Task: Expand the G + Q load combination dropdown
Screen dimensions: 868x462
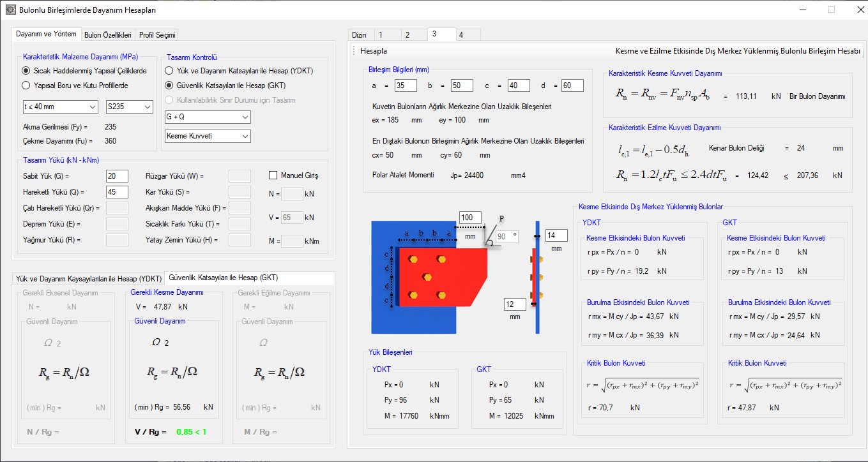Action: pyautogui.click(x=208, y=117)
